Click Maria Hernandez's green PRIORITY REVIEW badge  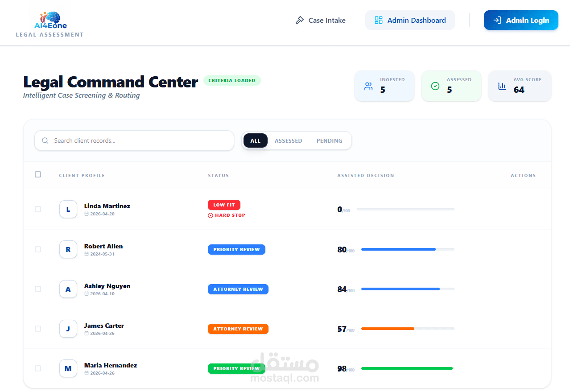coord(236,369)
